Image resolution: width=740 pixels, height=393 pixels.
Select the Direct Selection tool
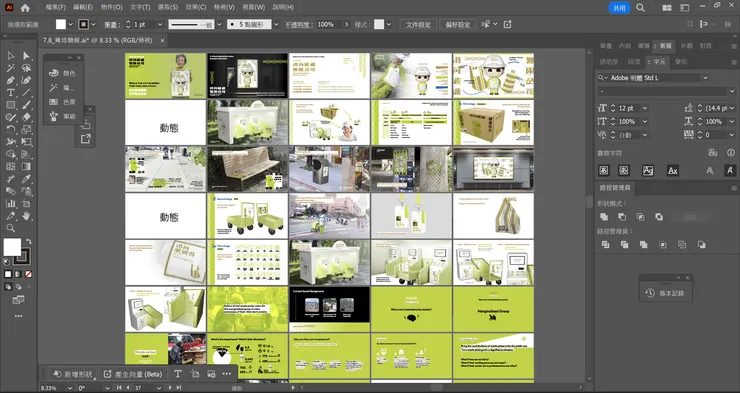[26, 56]
